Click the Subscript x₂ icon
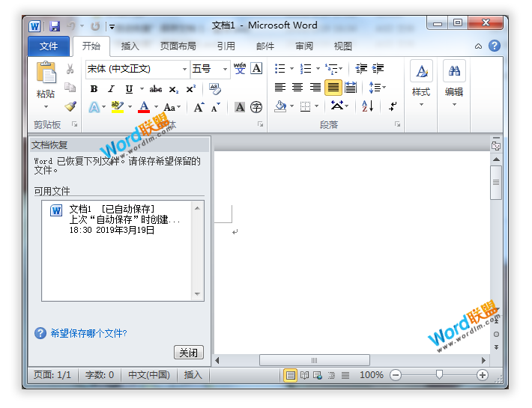 tap(173, 89)
